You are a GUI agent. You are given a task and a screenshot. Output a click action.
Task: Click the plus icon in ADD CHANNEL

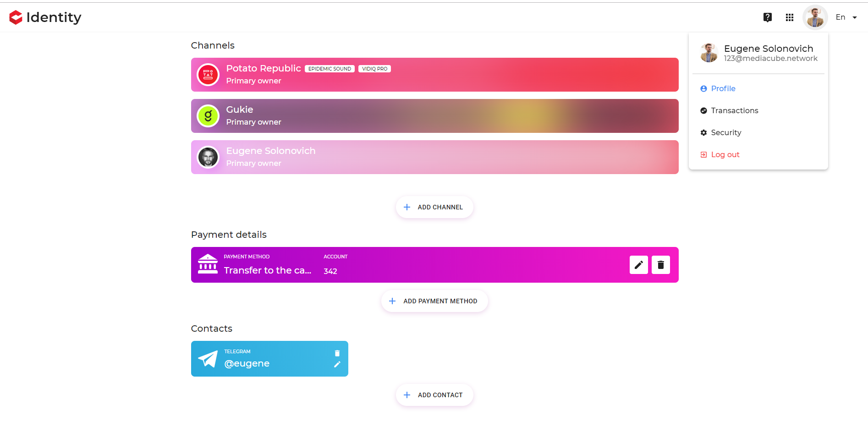tap(407, 207)
